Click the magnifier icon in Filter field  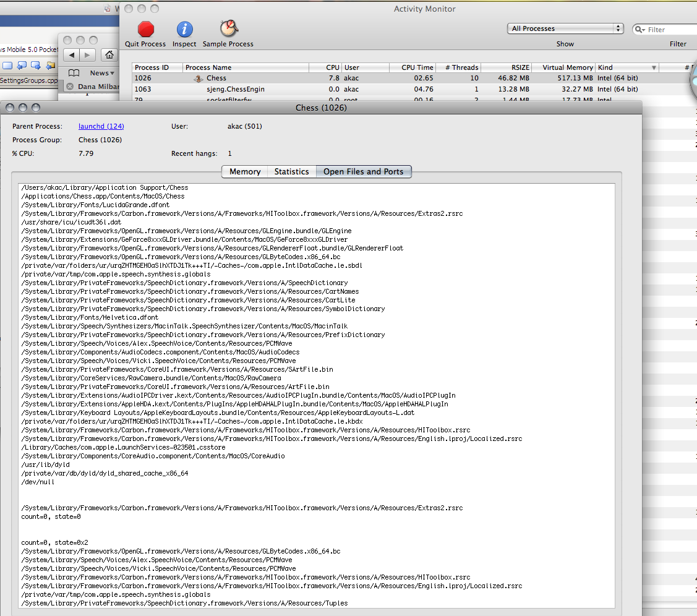[x=639, y=29]
